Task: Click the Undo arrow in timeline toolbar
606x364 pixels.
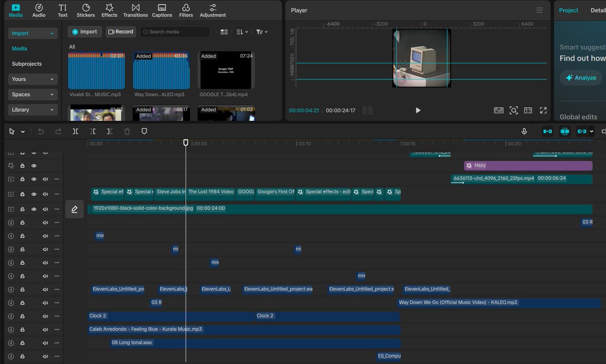Action: (x=41, y=131)
